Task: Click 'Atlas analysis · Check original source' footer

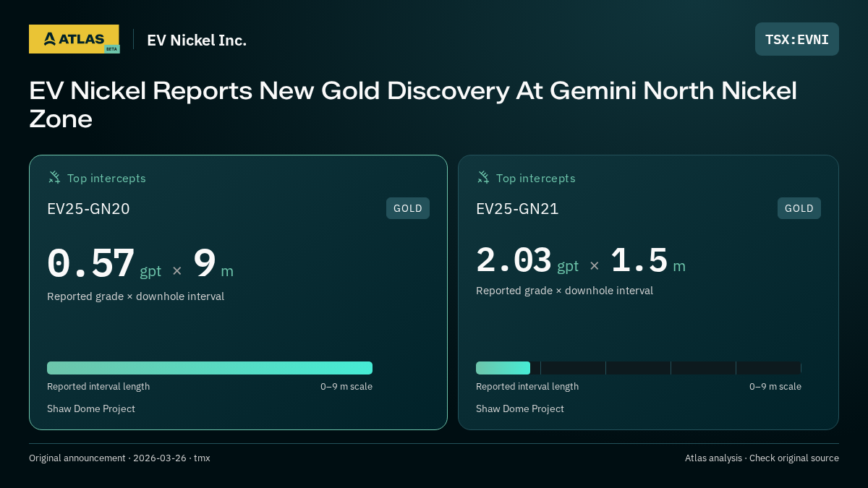Action: (x=762, y=458)
